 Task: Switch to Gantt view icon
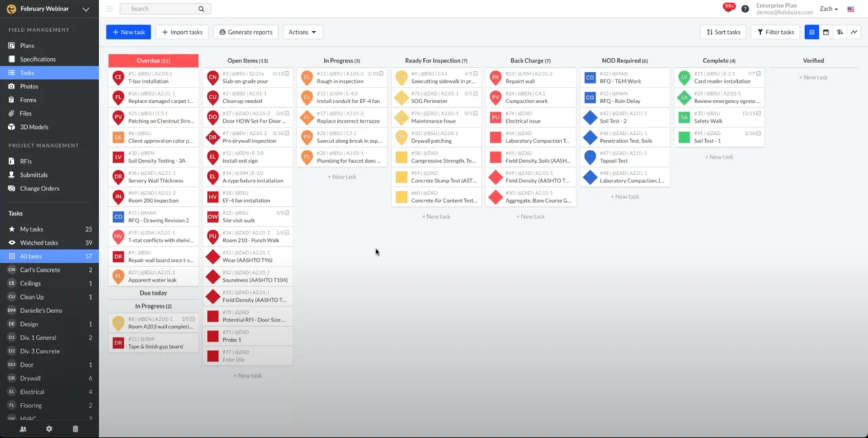click(x=840, y=32)
